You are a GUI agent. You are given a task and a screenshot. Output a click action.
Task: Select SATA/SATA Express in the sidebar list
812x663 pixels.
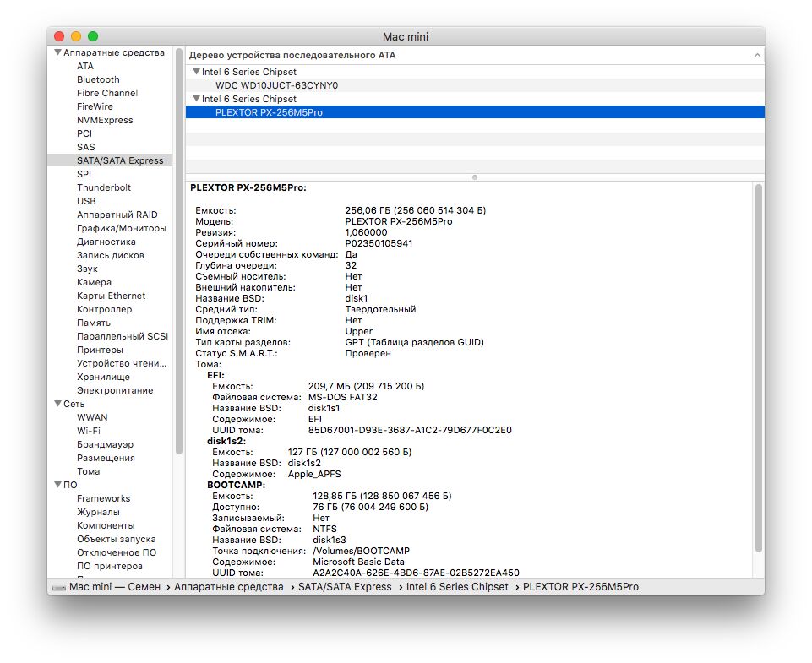coord(110,160)
